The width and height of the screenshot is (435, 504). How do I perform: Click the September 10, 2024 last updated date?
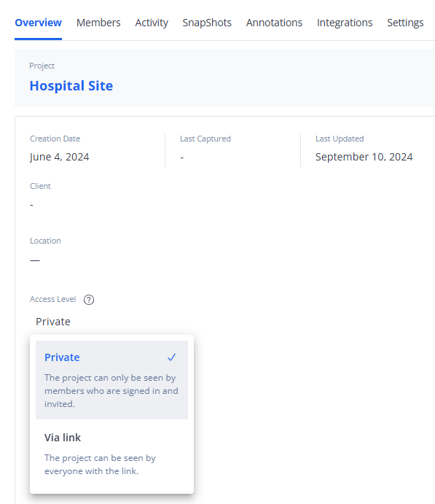pos(364,157)
